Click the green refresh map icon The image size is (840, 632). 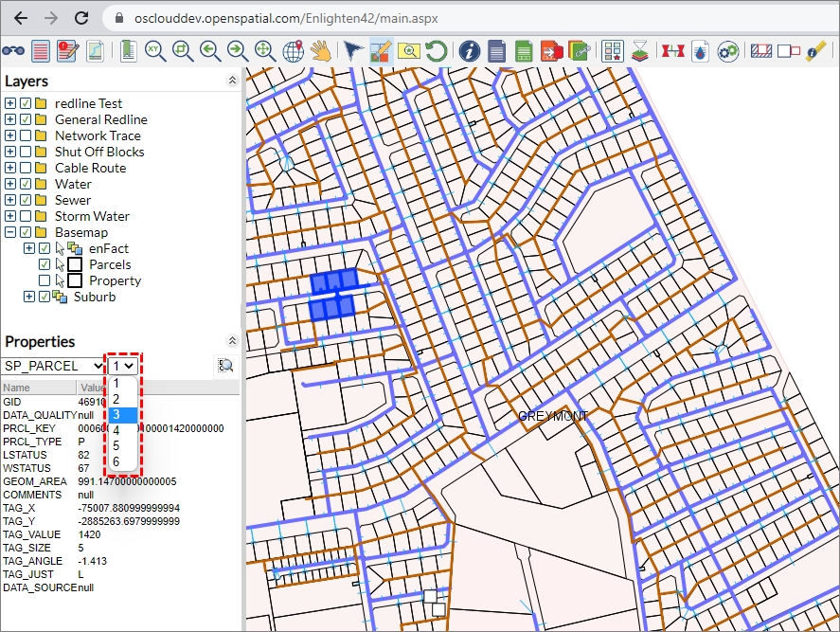[x=436, y=51]
